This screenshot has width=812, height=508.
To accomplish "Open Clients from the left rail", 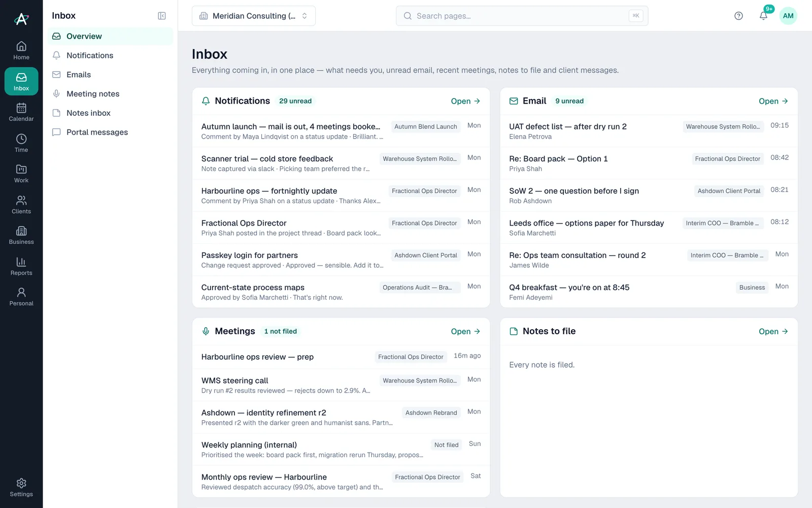I will point(21,204).
